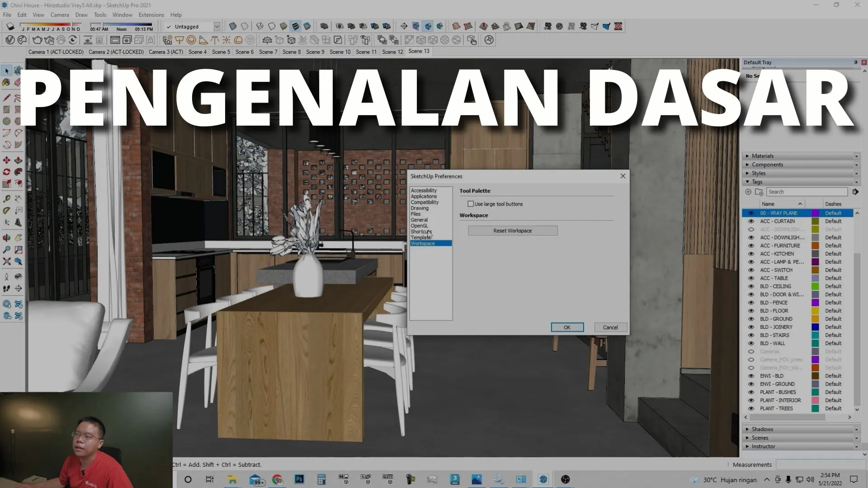This screenshot has width=868, height=488.
Task: Click the red Reset Camera icon
Action: tap(618, 26)
